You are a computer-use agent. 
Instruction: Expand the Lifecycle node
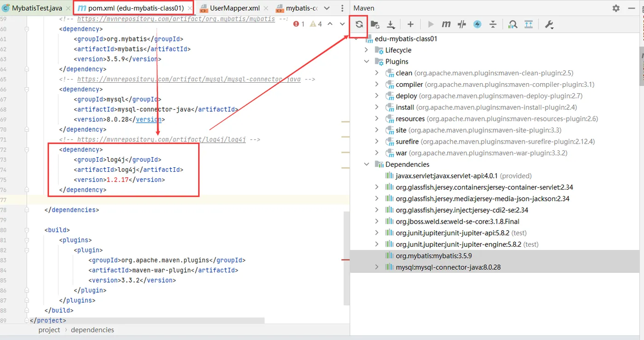pos(367,50)
